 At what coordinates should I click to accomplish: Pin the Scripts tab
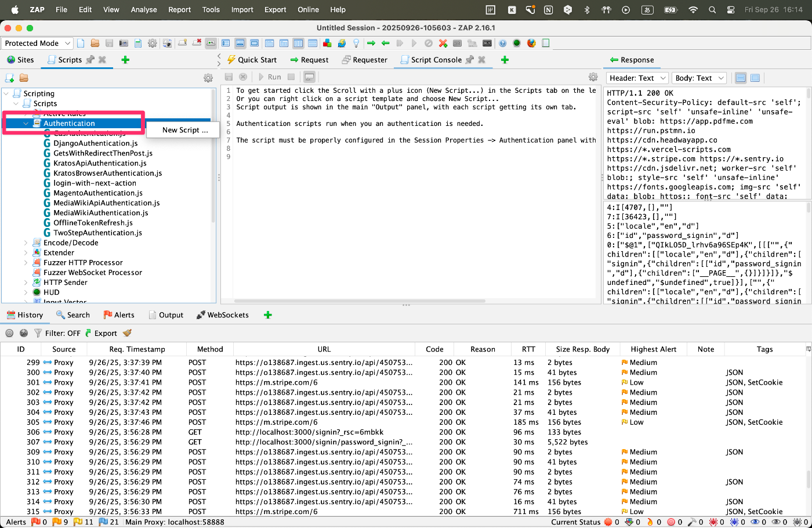coord(90,60)
